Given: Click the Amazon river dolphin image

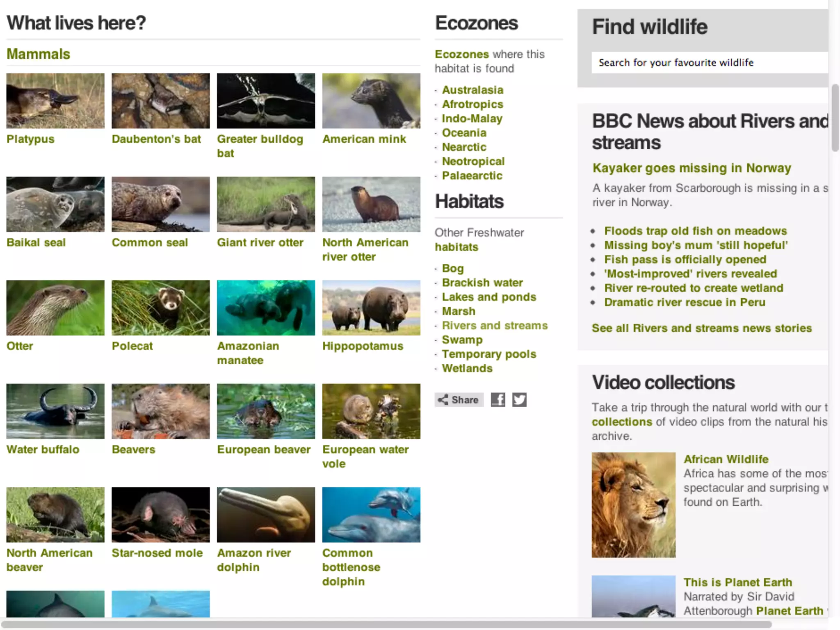Looking at the screenshot, I should pyautogui.click(x=266, y=515).
